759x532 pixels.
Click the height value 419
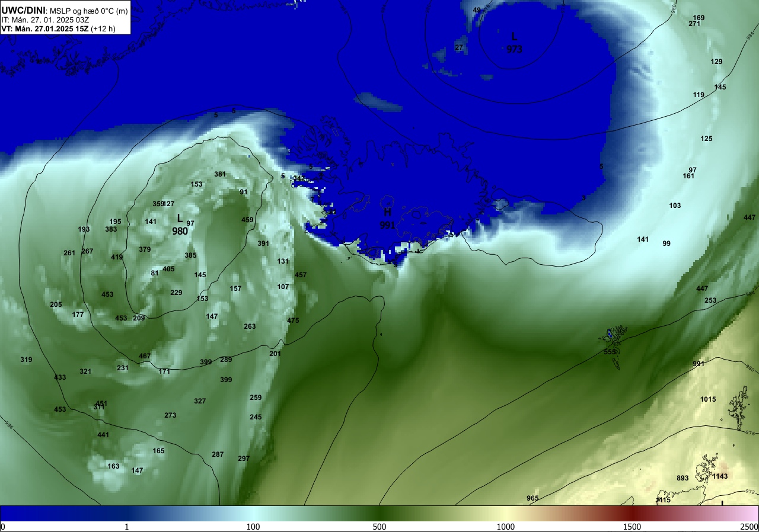[x=117, y=257]
